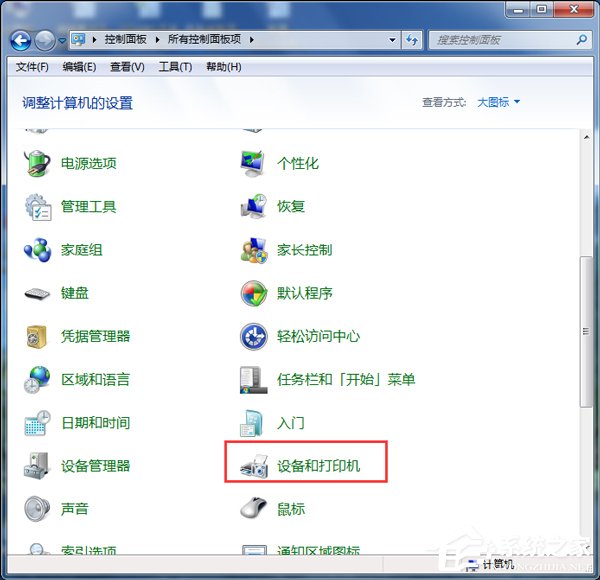The height and width of the screenshot is (580, 600).
Task: Open Administrative Tools (管理工具) icon
Action: point(38,207)
